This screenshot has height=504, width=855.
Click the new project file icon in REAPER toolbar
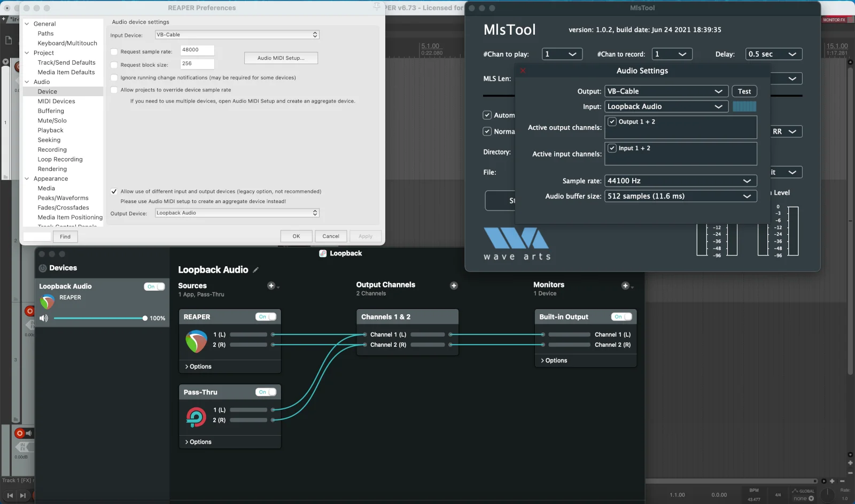[9, 40]
